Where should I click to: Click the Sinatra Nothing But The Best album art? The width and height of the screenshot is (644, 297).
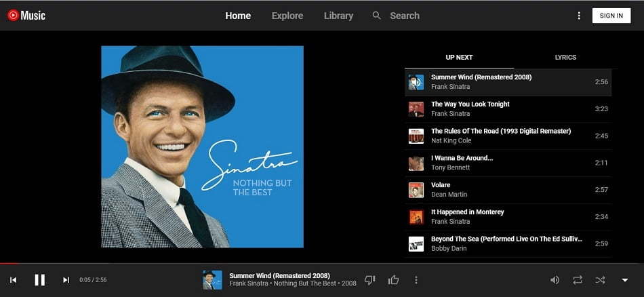(203, 146)
